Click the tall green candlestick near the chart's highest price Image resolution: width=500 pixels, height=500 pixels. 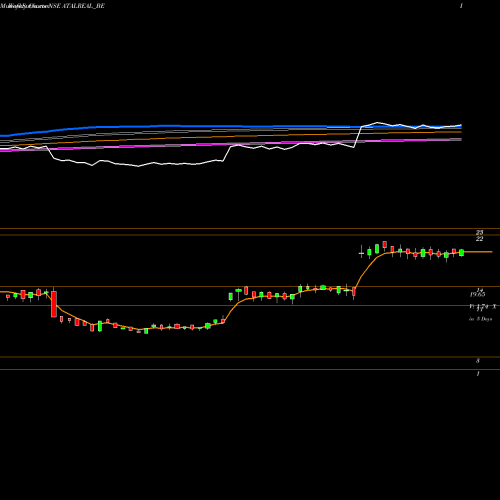pyautogui.click(x=377, y=249)
